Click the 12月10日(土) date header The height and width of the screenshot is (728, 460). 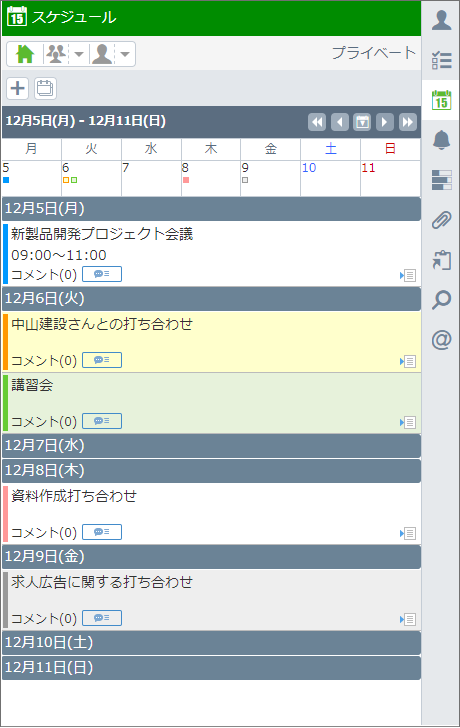[212, 643]
